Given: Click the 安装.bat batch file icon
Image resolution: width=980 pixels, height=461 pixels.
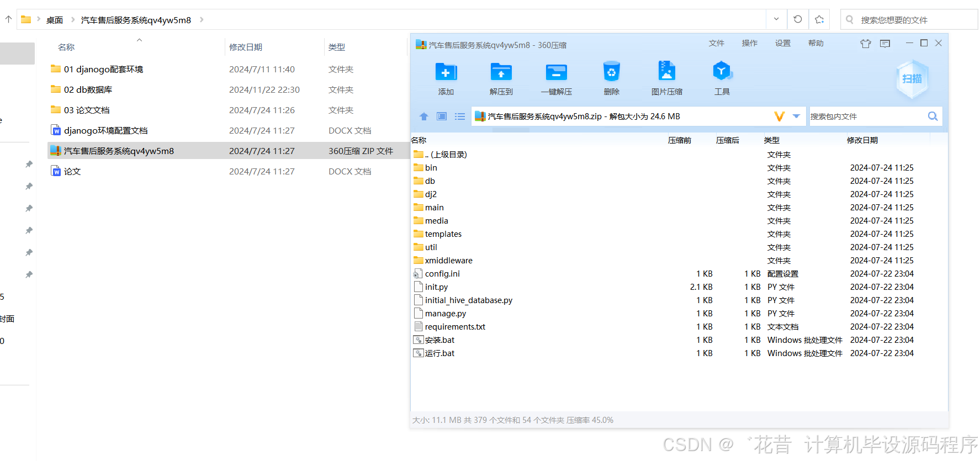Looking at the screenshot, I should click(x=419, y=340).
